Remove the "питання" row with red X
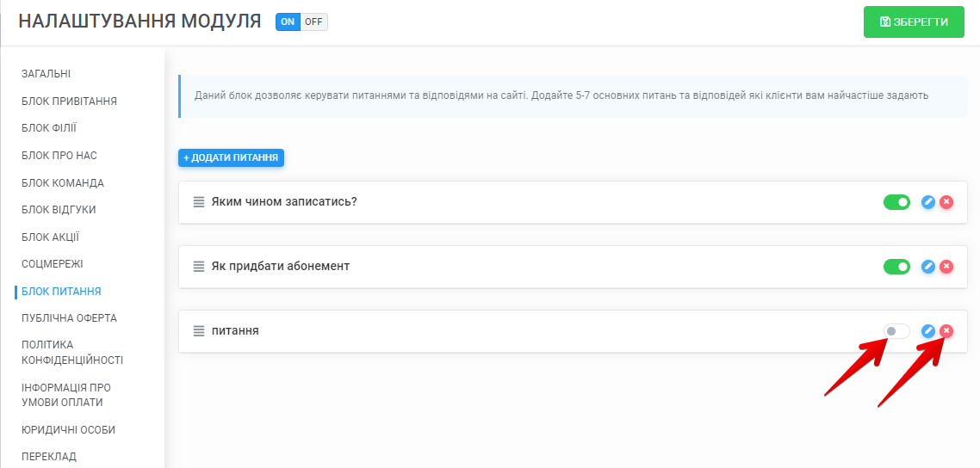Viewport: 980px width, 468px height. point(947,330)
